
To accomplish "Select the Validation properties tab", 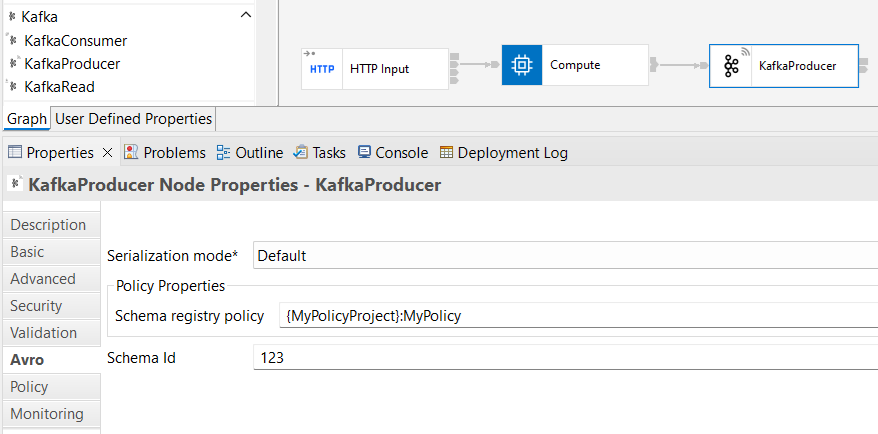I will 52,333.
